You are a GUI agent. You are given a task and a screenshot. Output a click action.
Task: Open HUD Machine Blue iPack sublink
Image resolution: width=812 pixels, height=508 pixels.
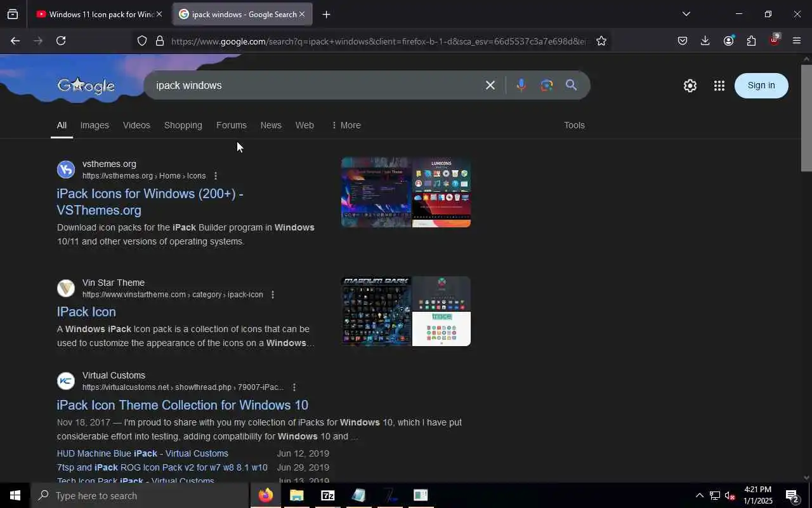tap(143, 453)
